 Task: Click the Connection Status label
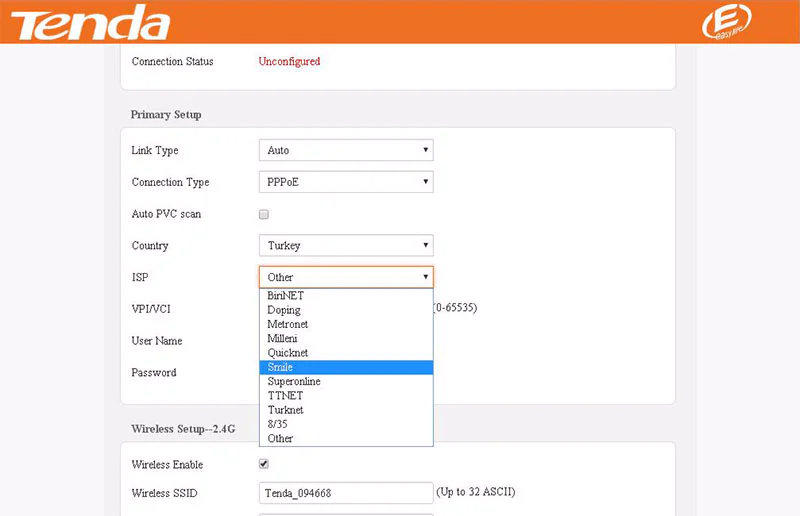pyautogui.click(x=172, y=61)
